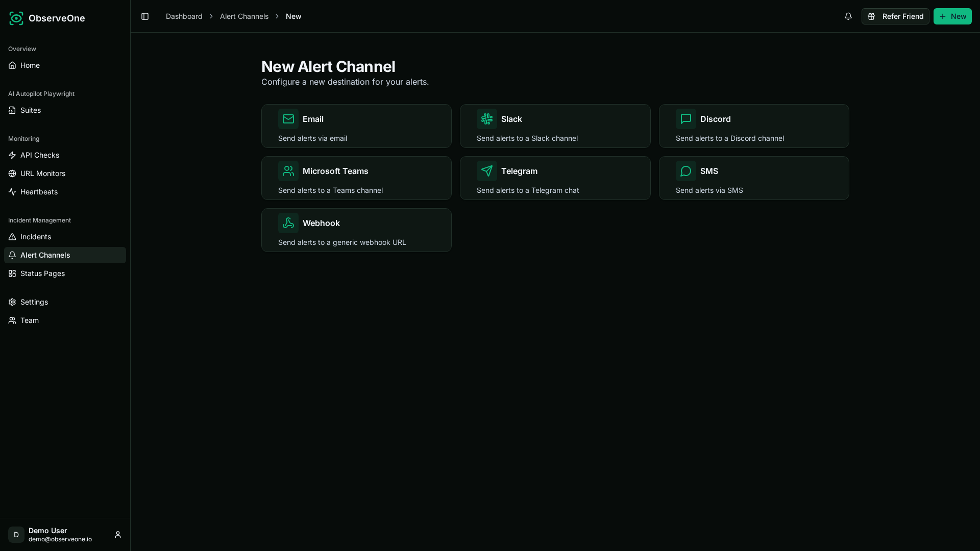Viewport: 980px width, 551px height.
Task: Click the SMS speech bubble icon
Action: pyautogui.click(x=686, y=171)
